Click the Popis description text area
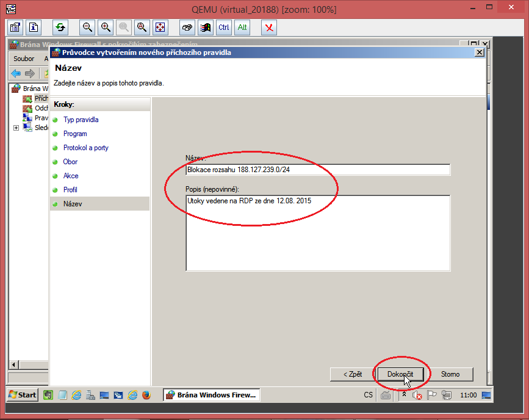 [318, 233]
